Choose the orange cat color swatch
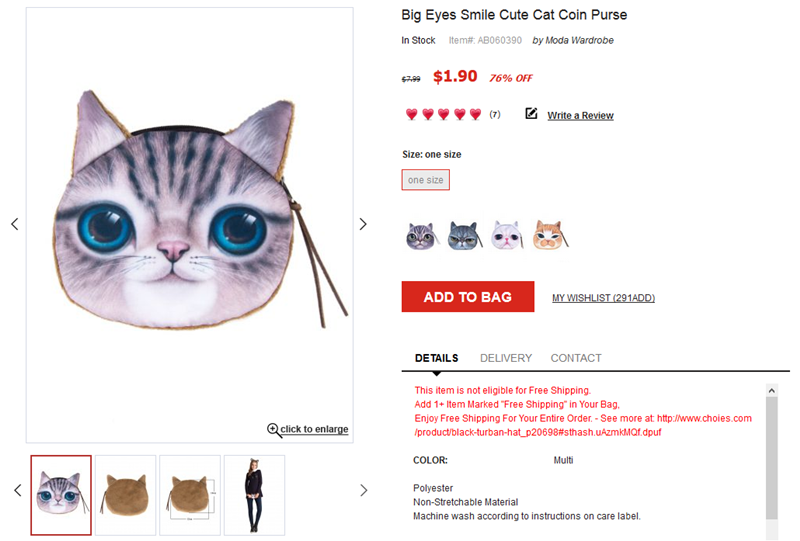This screenshot has height=541, width=800. (551, 236)
